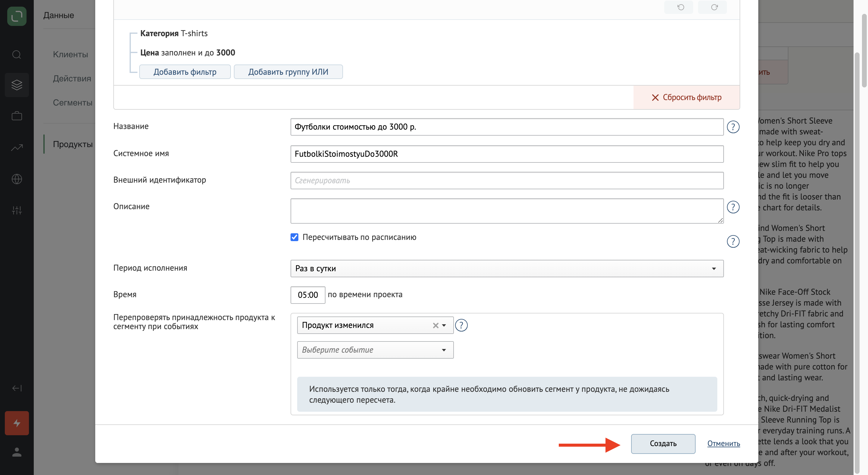868x475 pixels.
Task: Open the Период исполнения dropdown
Action: click(x=507, y=269)
